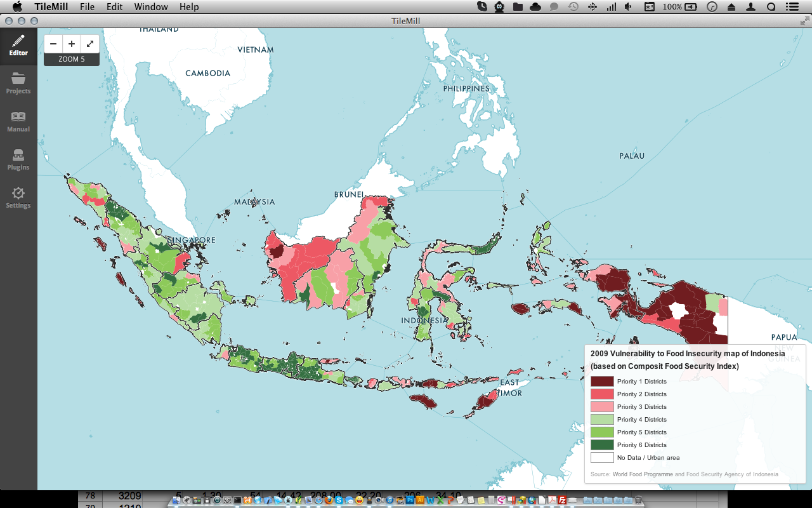812x508 pixels.
Task: Click the INDONESIA map label
Action: tap(424, 321)
